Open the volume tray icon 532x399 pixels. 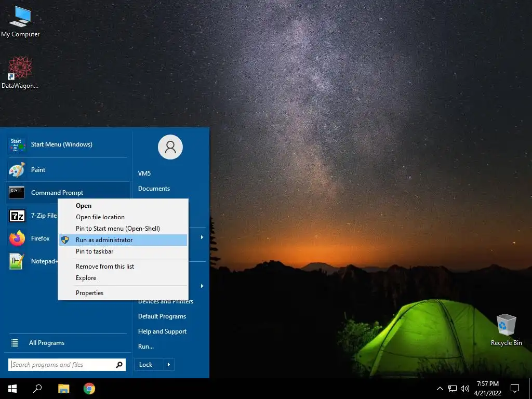(x=465, y=389)
